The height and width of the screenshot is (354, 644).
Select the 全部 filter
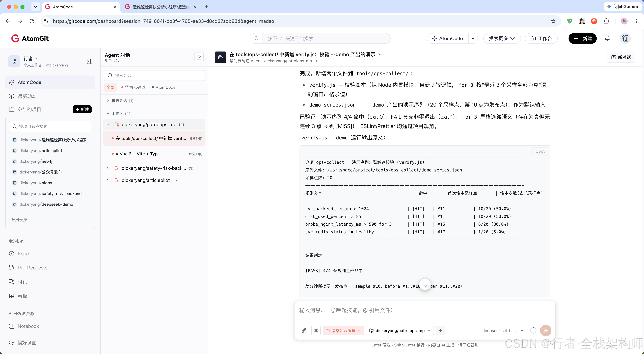click(x=111, y=87)
